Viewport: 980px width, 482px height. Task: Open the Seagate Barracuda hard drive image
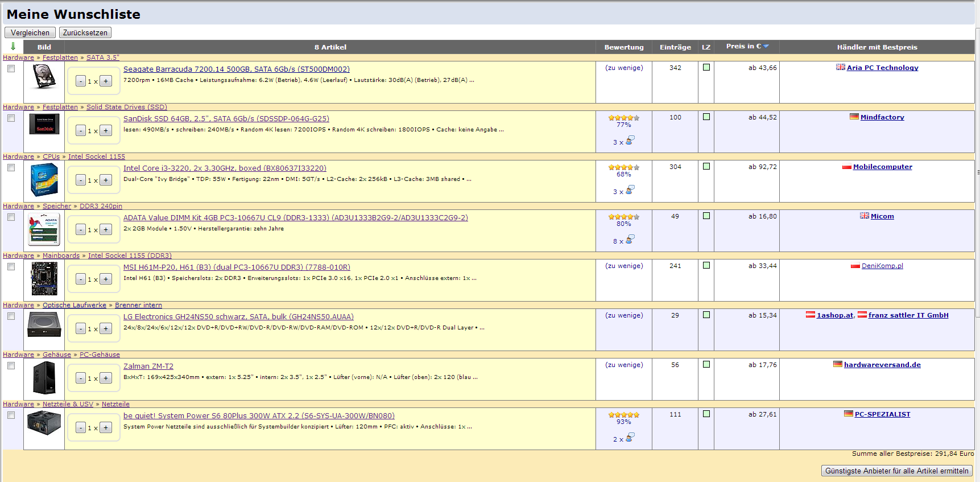click(x=44, y=76)
